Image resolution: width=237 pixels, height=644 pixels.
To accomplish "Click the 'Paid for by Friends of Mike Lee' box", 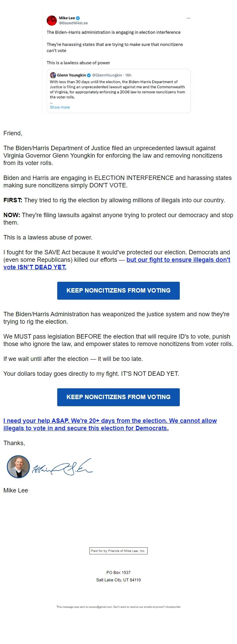I will tap(118, 551).
